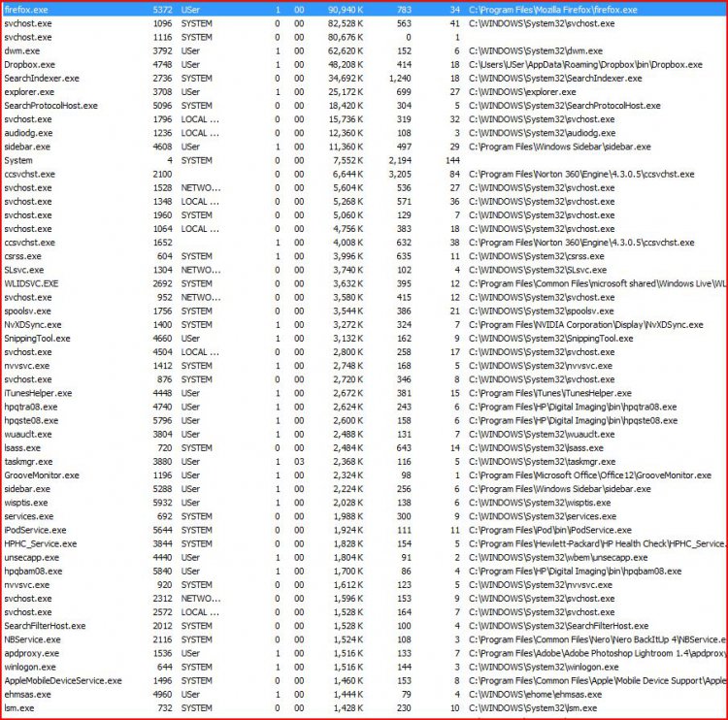
Task: Click the 90,940 K memory value
Action: tap(346, 10)
